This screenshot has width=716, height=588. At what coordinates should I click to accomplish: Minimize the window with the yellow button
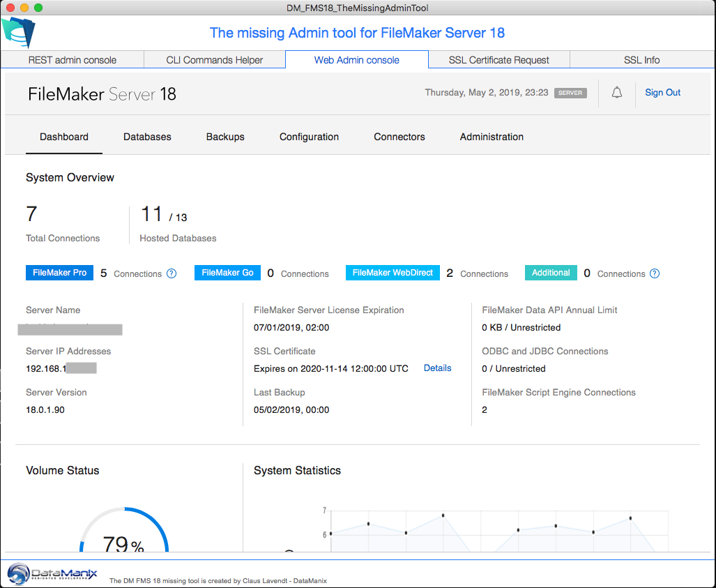[x=24, y=8]
